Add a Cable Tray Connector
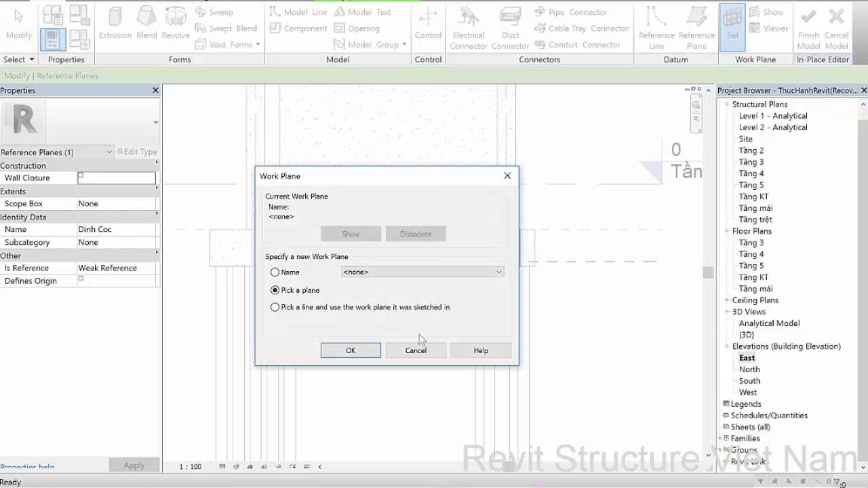This screenshot has height=488, width=868. (582, 28)
